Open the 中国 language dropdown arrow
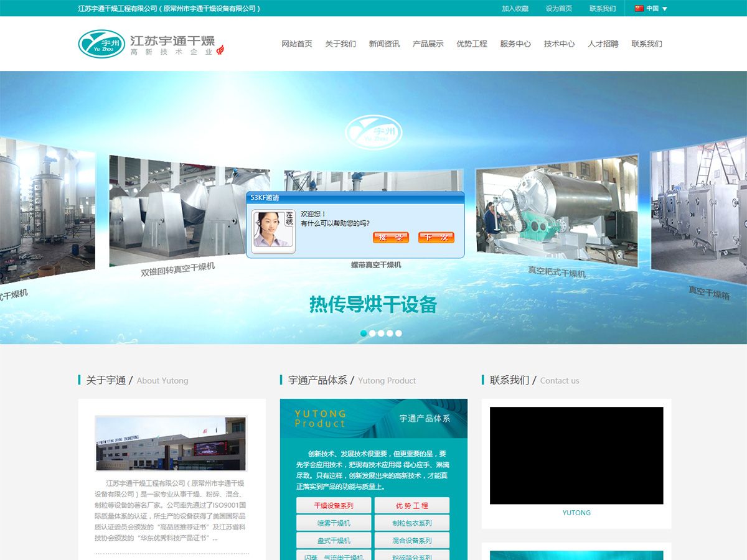Image resolution: width=747 pixels, height=560 pixels. [664, 9]
